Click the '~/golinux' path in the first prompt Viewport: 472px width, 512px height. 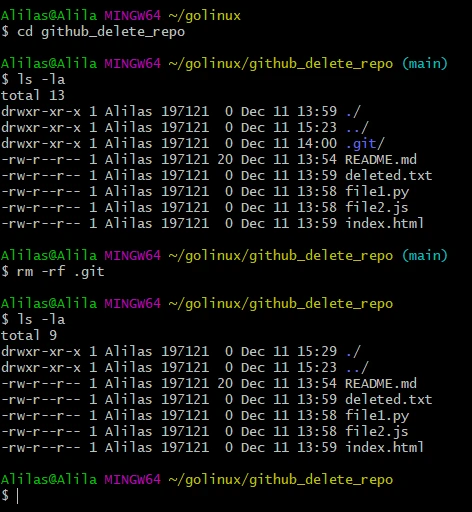click(204, 16)
